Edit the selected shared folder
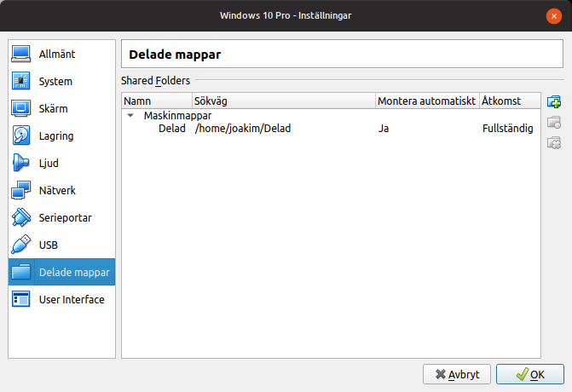Viewport: 572px width, 392px height. tap(554, 122)
